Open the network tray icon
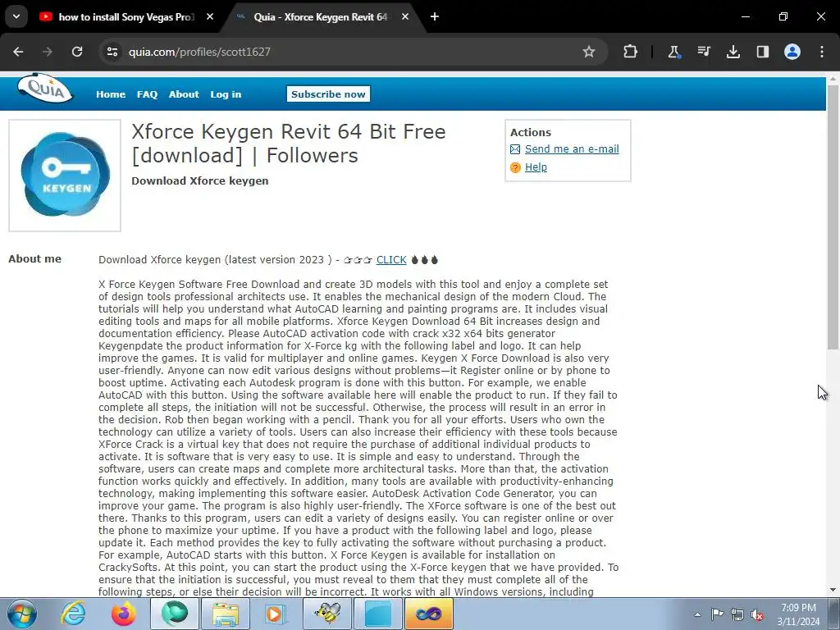This screenshot has width=840, height=630. pos(737,614)
